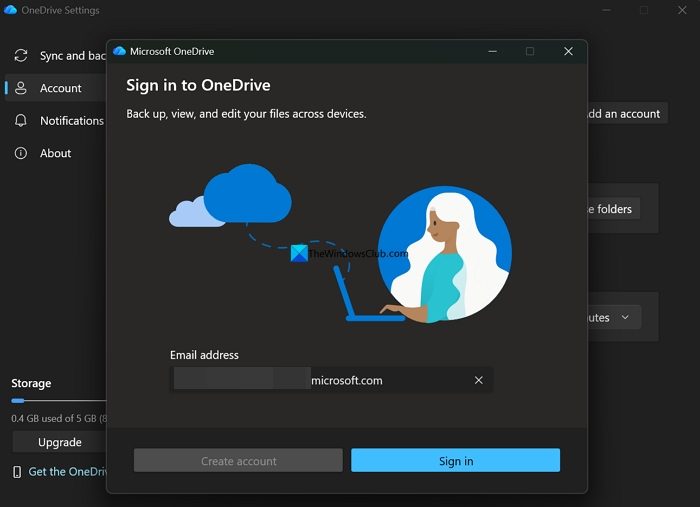
Task: Click the Email address input field
Action: [332, 380]
